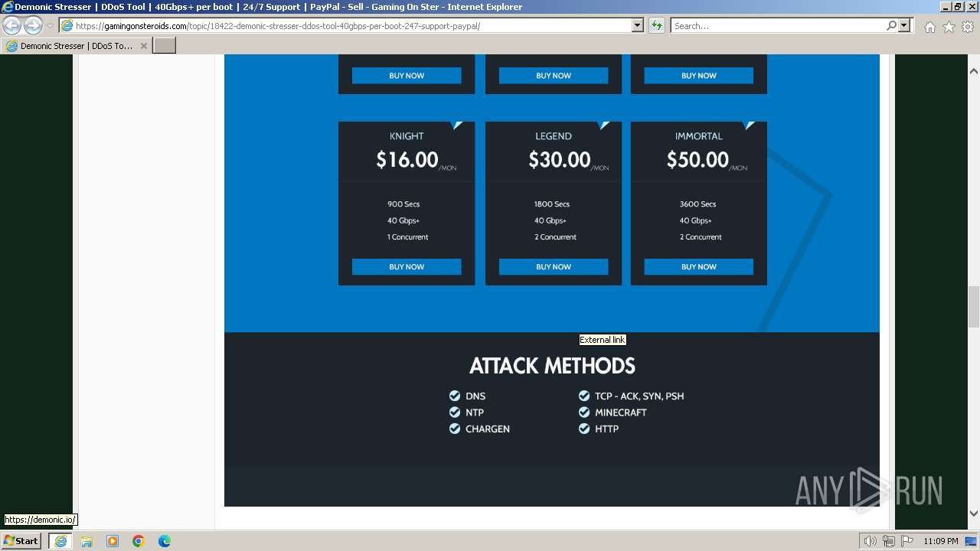980x551 pixels.
Task: Click the 1800 Secs text
Action: point(552,204)
